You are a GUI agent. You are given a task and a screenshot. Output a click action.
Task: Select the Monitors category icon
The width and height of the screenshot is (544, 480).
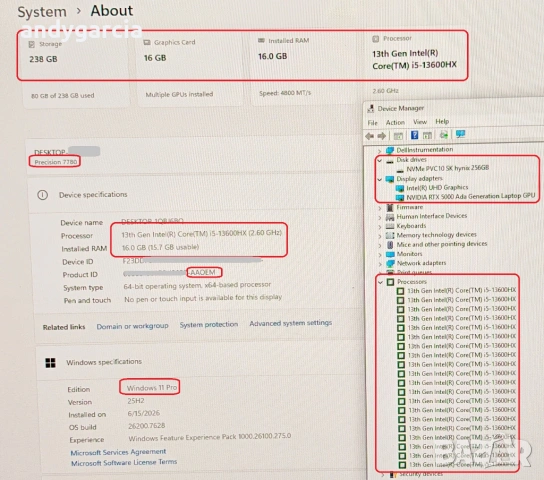coord(390,254)
